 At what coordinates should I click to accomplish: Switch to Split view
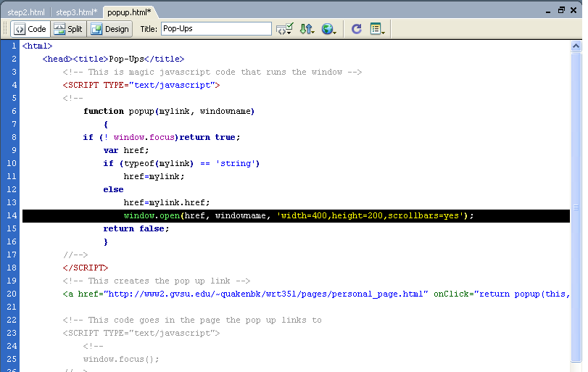68,29
